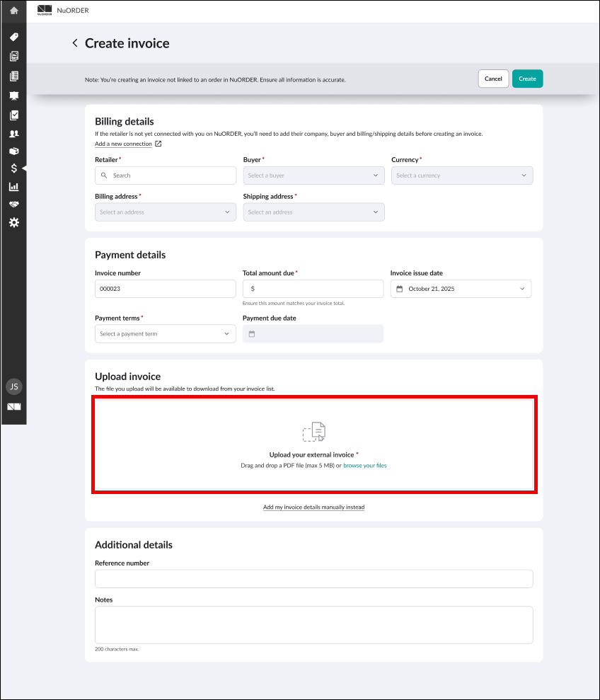The image size is (600, 700).
Task: Open the people icon in sidebar
Action: (x=13, y=133)
